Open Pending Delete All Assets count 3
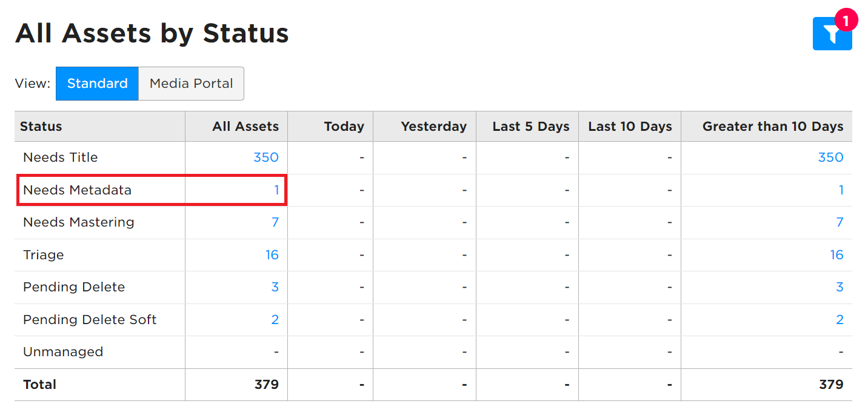Viewport: 868px width, 418px height. 275,287
